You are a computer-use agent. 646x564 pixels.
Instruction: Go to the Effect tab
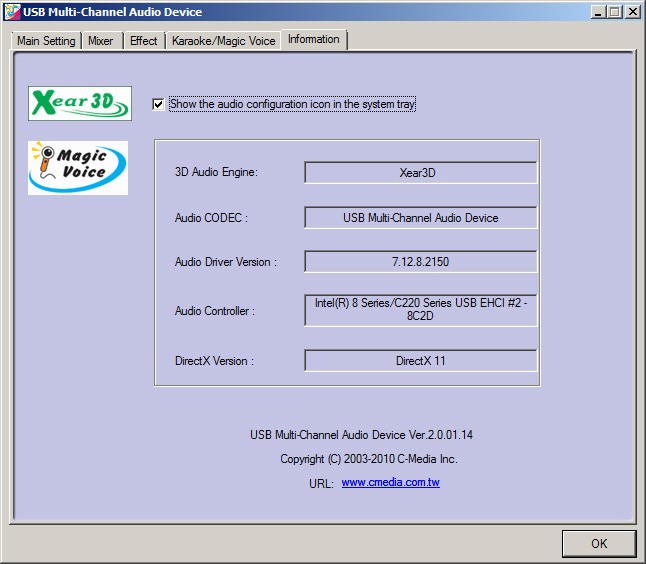click(x=143, y=41)
